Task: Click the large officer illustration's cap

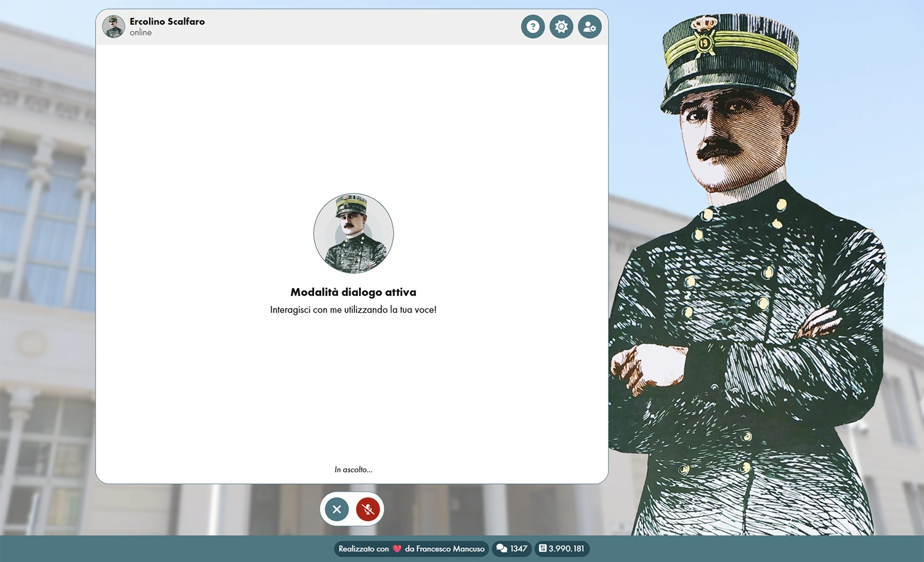Action: [730, 62]
